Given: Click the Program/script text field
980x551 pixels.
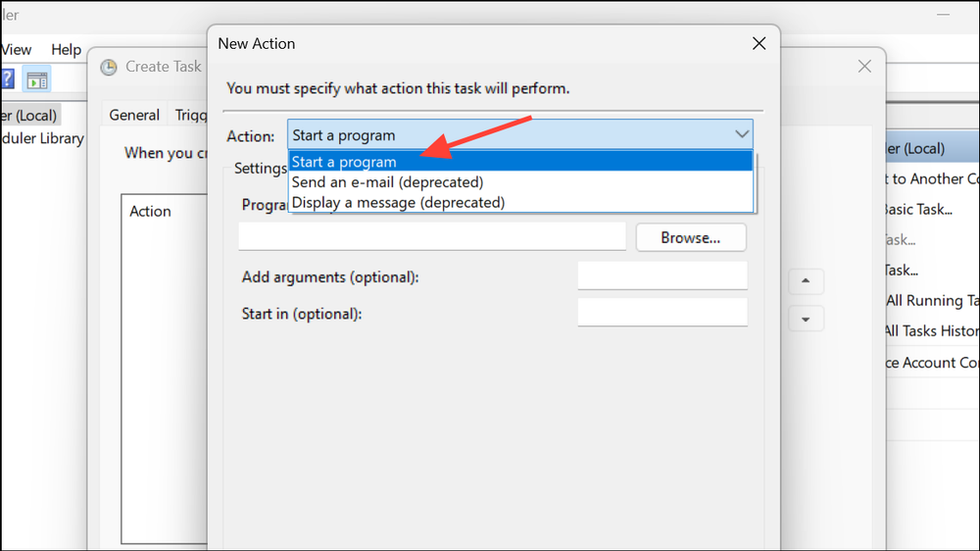Looking at the screenshot, I should pos(431,237).
